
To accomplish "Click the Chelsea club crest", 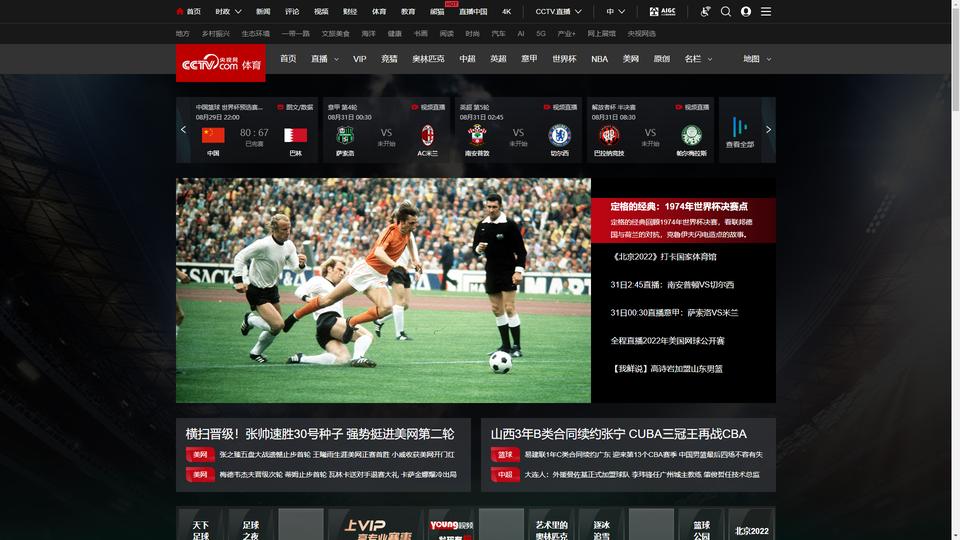I will point(560,135).
